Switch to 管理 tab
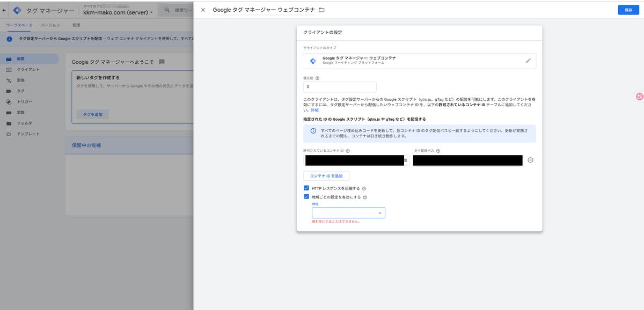The height and width of the screenshot is (310, 644). (76, 25)
